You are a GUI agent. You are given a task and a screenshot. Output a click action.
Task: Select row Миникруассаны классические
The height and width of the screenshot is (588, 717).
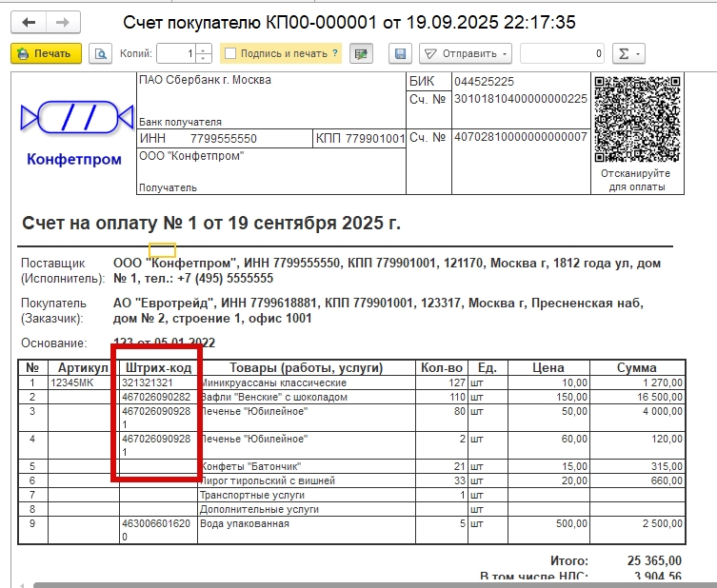point(351,382)
